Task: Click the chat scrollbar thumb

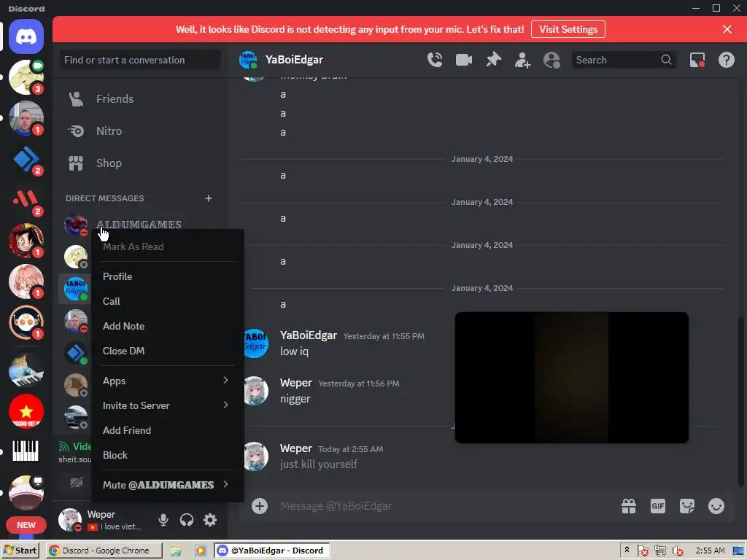Action: (741, 402)
